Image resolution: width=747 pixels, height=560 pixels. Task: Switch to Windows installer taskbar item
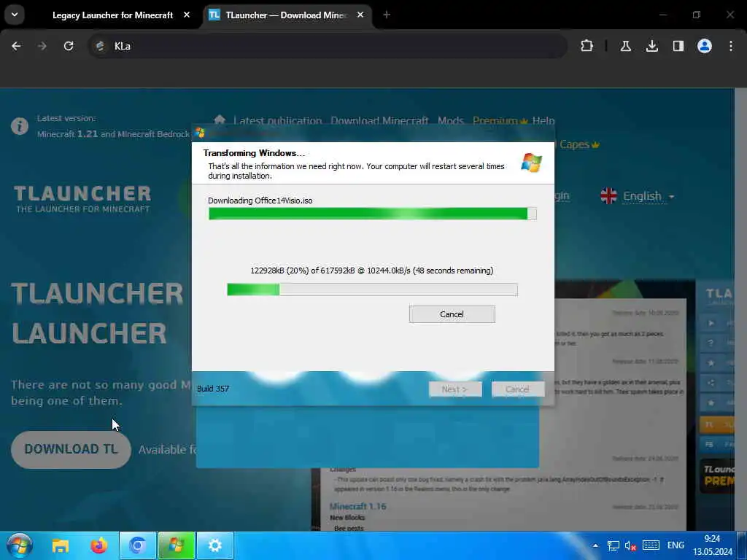[177, 545]
